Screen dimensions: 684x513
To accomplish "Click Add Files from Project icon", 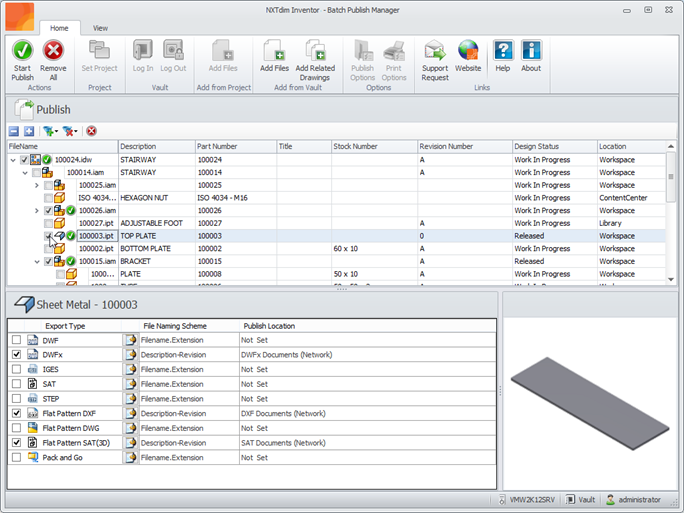I will [x=223, y=50].
